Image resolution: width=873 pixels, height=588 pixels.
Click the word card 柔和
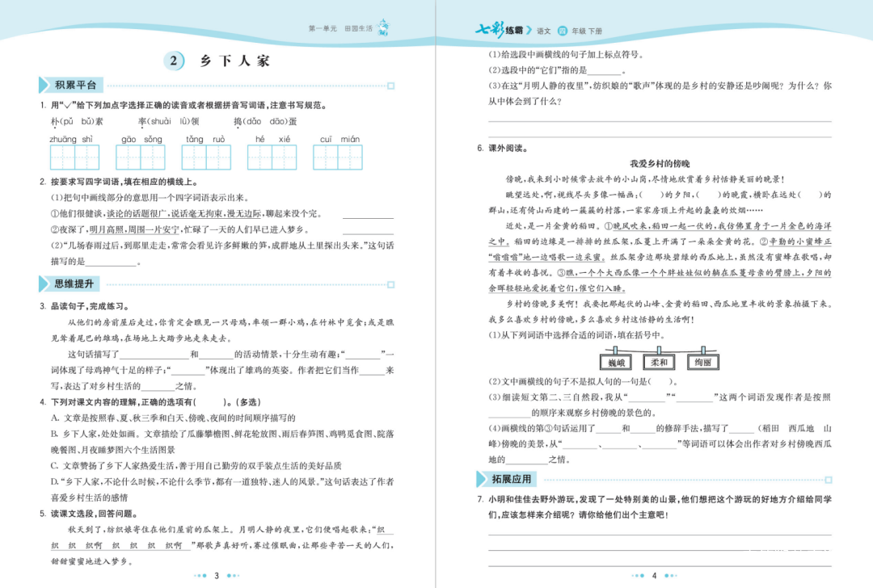pos(660,362)
